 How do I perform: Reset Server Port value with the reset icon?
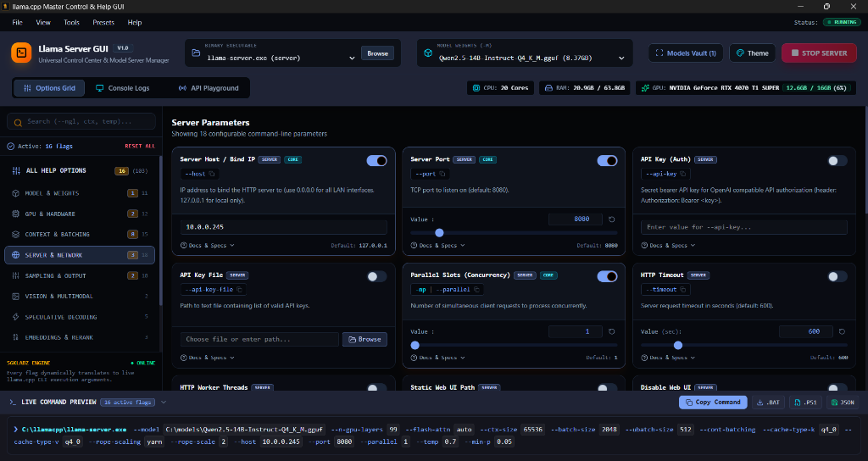tap(612, 219)
